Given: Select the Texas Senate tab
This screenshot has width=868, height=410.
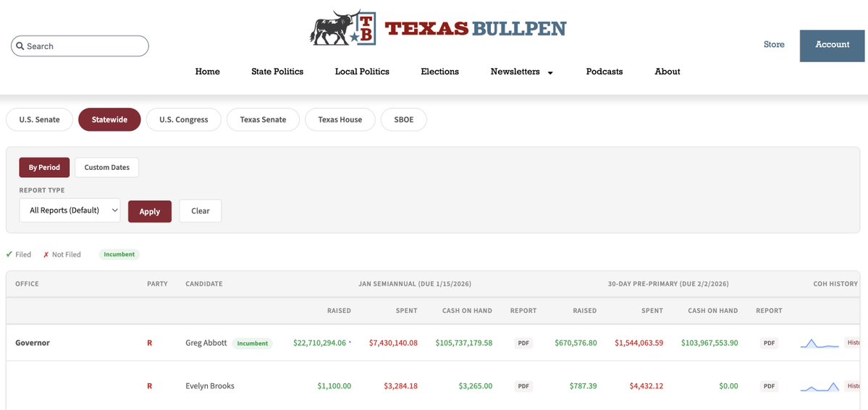Looking at the screenshot, I should [x=263, y=119].
